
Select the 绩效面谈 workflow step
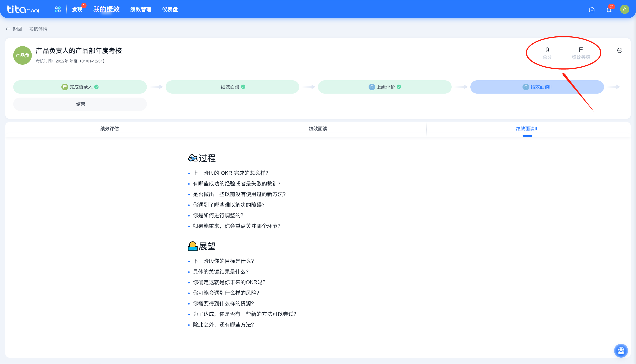(232, 87)
